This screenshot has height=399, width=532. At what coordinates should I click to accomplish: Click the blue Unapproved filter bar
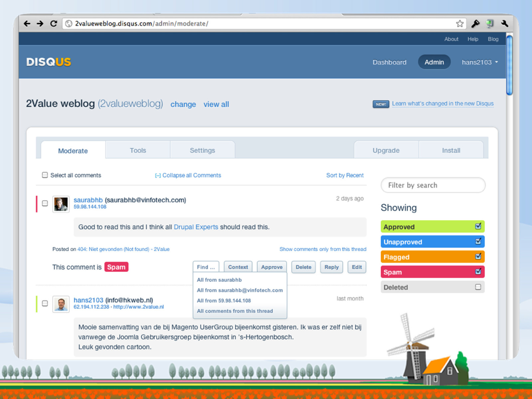coord(433,242)
